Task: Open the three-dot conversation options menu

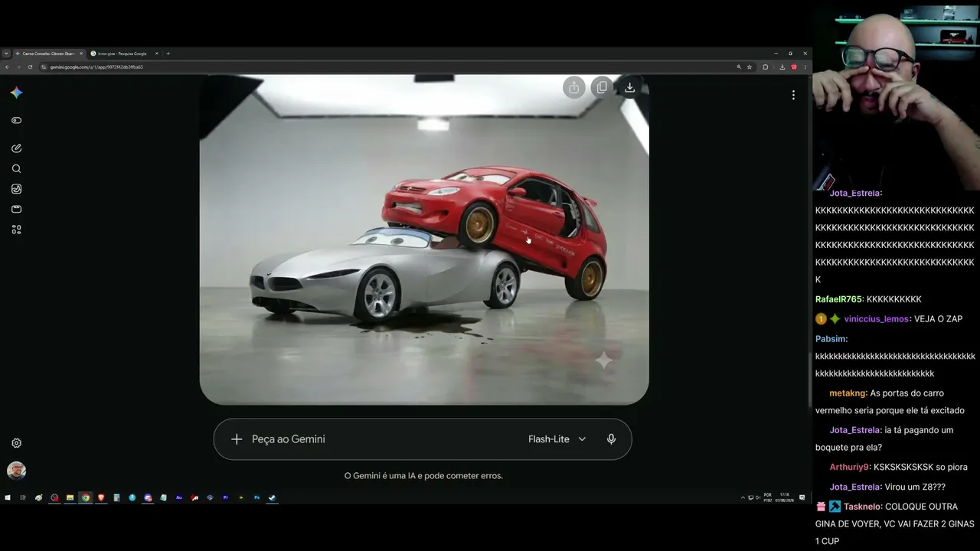Action: pyautogui.click(x=793, y=95)
